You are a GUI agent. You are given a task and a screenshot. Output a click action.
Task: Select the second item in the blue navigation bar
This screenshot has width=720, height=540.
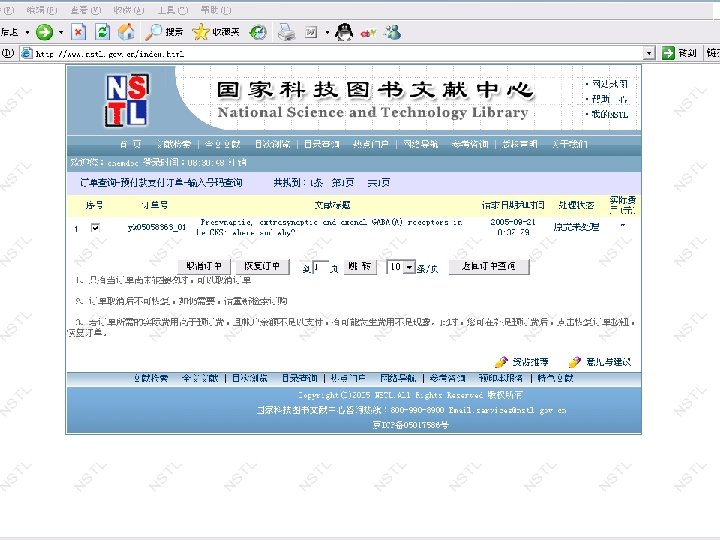pyautogui.click(x=174, y=144)
